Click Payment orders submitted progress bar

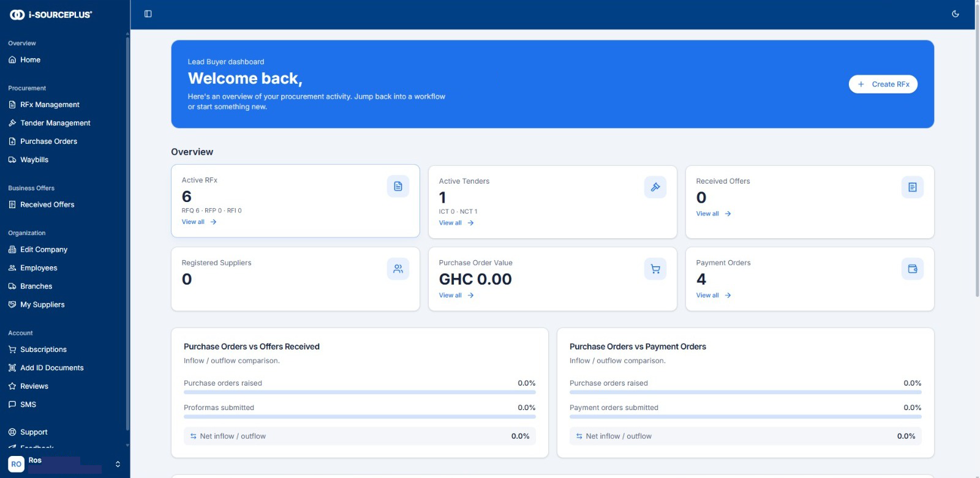point(745,417)
